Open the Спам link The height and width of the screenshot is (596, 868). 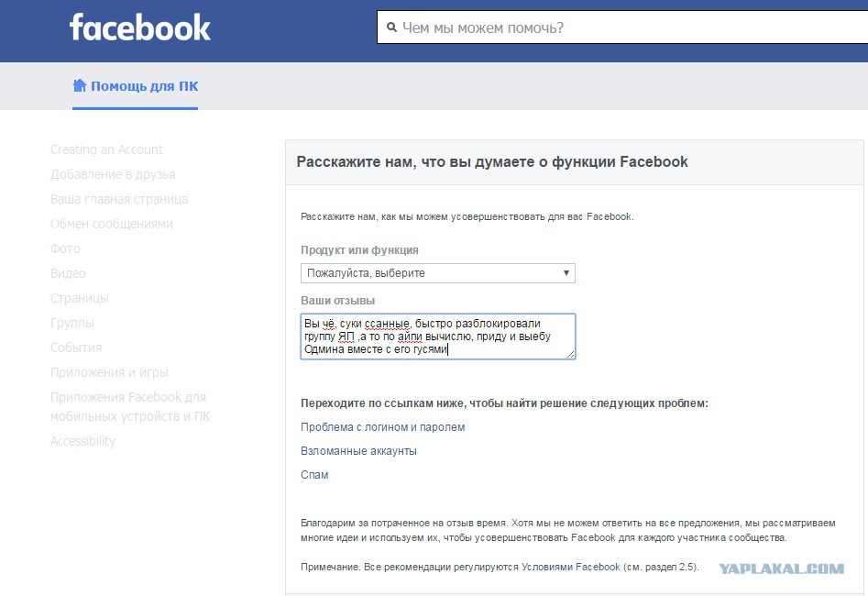coord(314,475)
